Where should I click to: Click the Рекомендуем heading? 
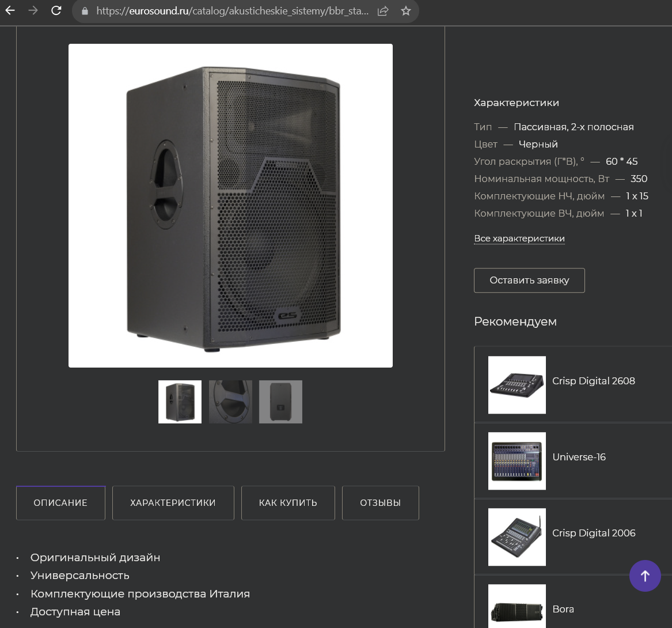coord(515,321)
